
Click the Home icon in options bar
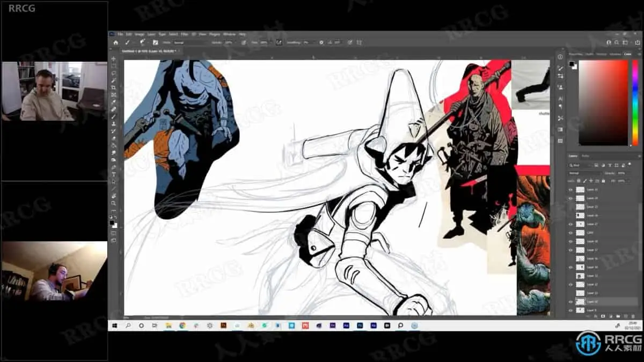(115, 42)
